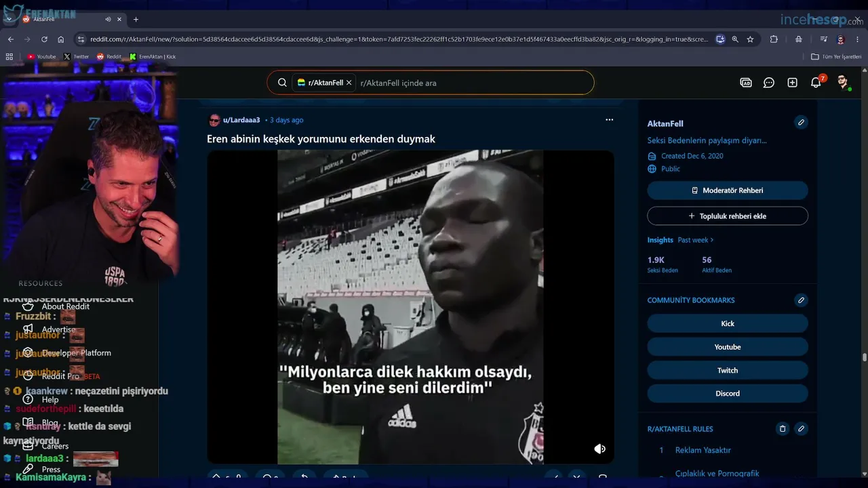868x488 pixels.
Task: Click the search magnifier icon
Action: pos(282,83)
